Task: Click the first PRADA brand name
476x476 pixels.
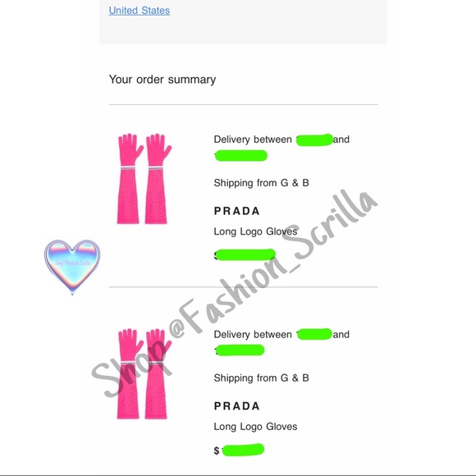Action: 237,211
